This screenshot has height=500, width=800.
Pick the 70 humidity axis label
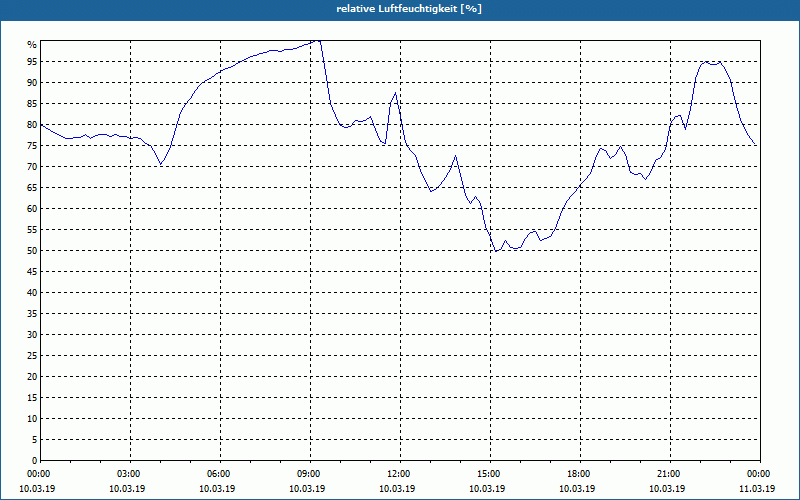[x=32, y=167]
